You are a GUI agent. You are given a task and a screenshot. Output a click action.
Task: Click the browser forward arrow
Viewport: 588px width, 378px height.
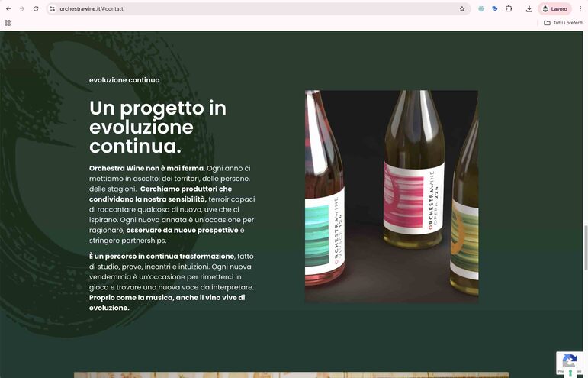[x=22, y=8]
